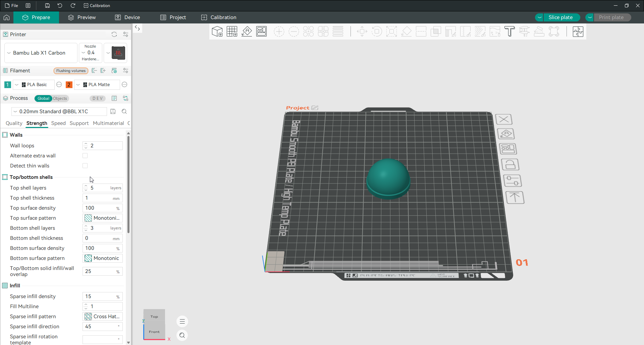Remove plate with X icon beside plate
The height and width of the screenshot is (345, 644).
[x=503, y=119]
